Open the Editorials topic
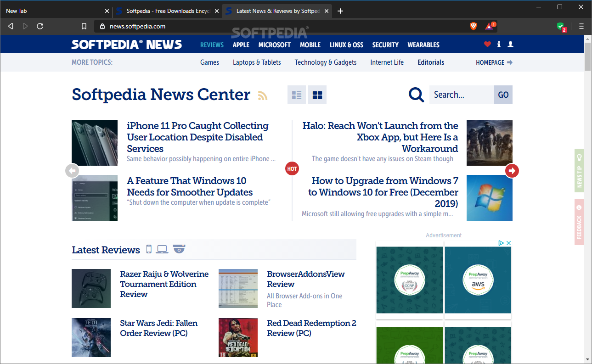Screen dimensions: 592x364 coord(431,62)
